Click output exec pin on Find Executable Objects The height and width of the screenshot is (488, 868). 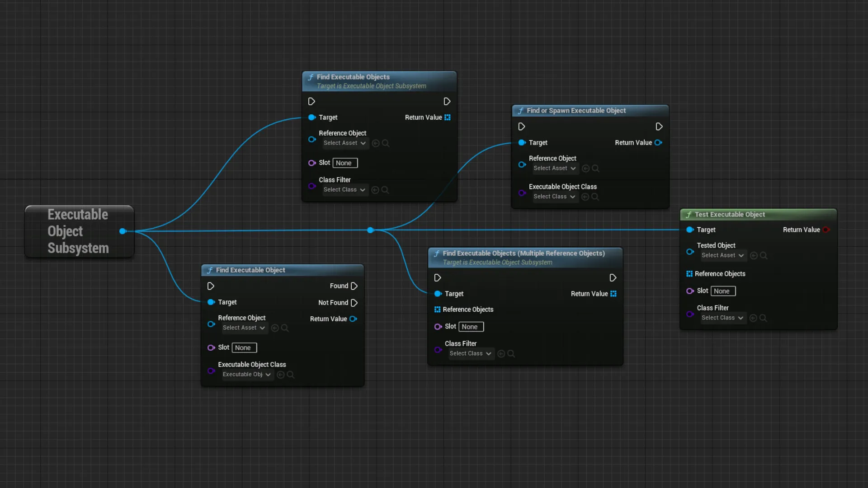click(x=447, y=101)
